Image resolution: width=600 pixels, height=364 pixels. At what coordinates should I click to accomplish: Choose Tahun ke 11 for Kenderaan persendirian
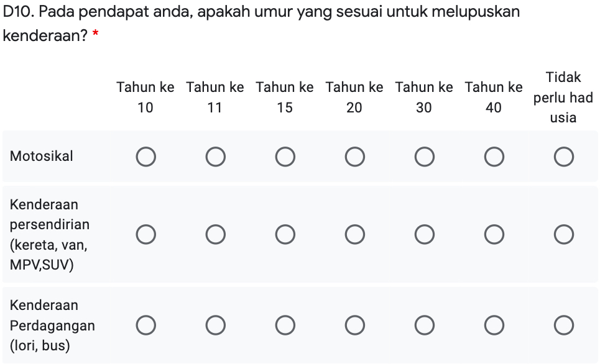(215, 235)
